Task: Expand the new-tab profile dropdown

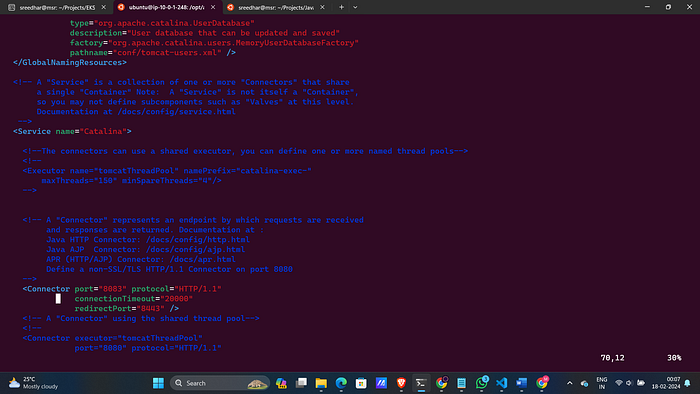Action: point(355,7)
